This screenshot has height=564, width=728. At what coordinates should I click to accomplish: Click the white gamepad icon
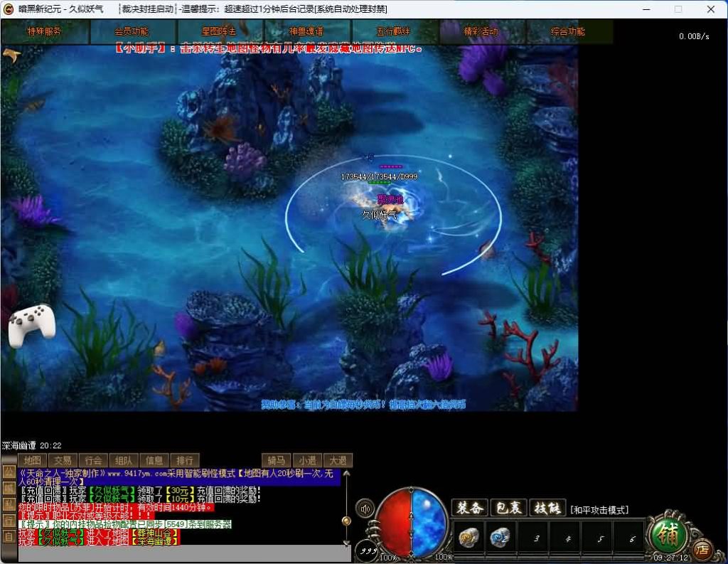[x=31, y=326]
